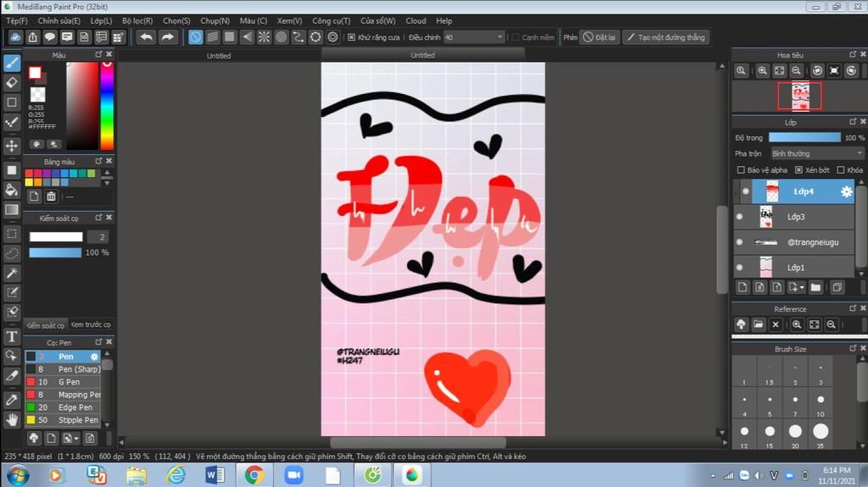
Task: Select the Hand pan tool
Action: 12,419
